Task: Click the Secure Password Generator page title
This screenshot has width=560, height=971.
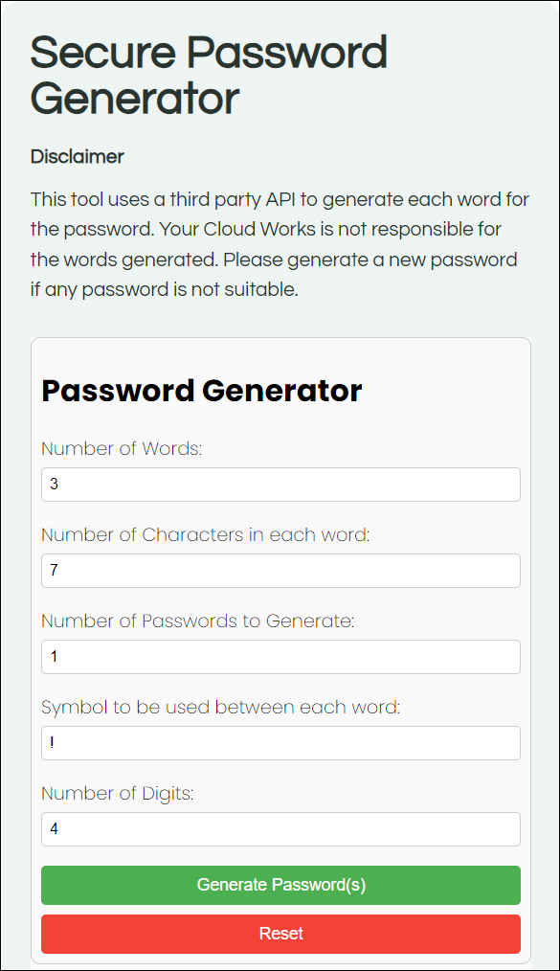Action: pos(209,75)
